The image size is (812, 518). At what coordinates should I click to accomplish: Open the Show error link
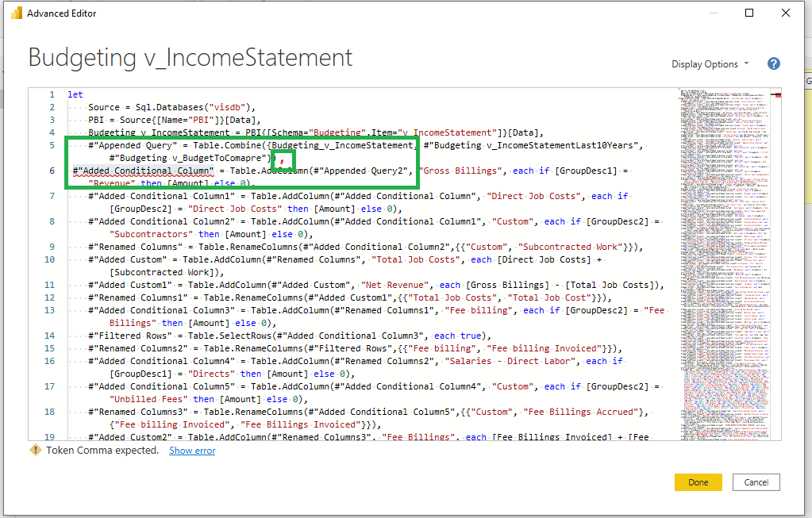click(x=192, y=451)
